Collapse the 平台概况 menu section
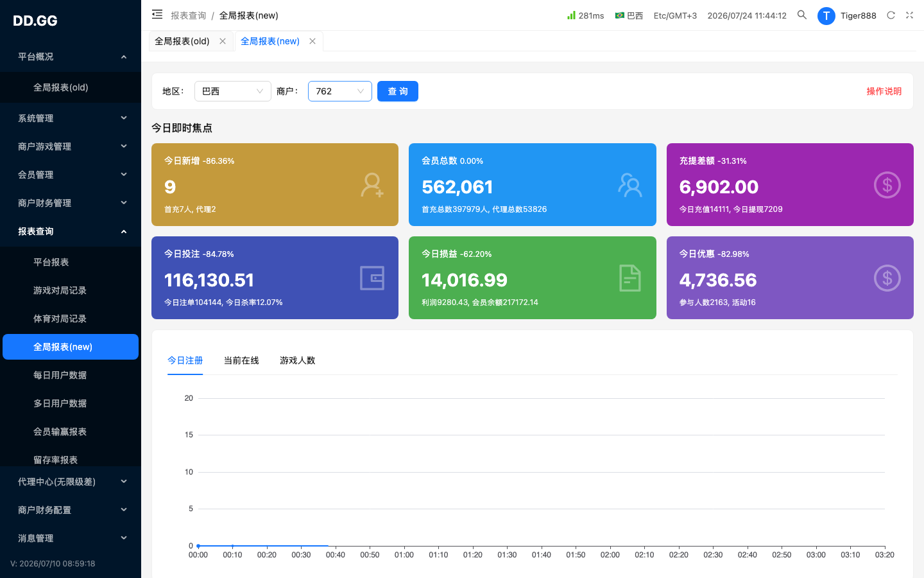 71,57
